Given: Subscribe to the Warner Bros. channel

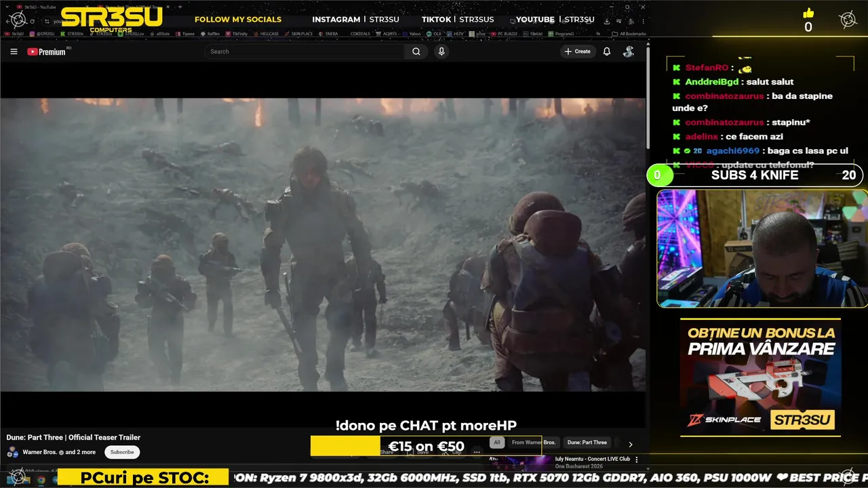Looking at the screenshot, I should [x=122, y=452].
